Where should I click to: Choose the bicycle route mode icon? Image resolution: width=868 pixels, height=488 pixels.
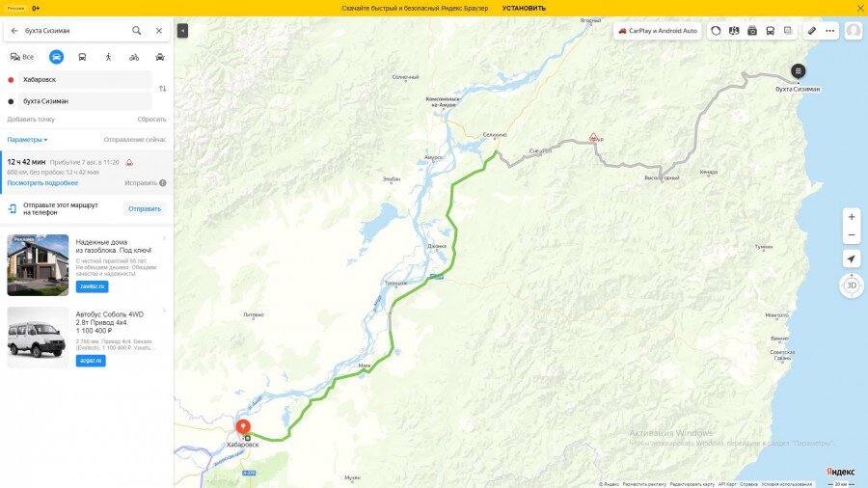point(134,57)
